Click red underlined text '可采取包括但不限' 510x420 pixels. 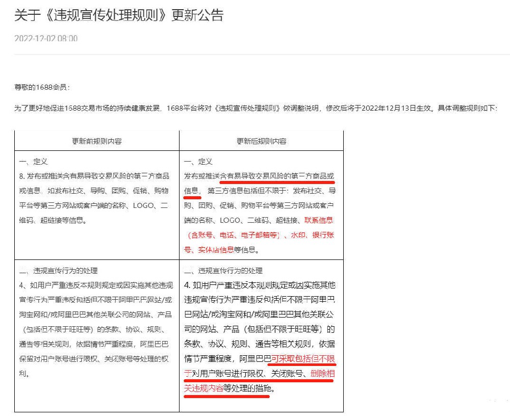coord(303,358)
